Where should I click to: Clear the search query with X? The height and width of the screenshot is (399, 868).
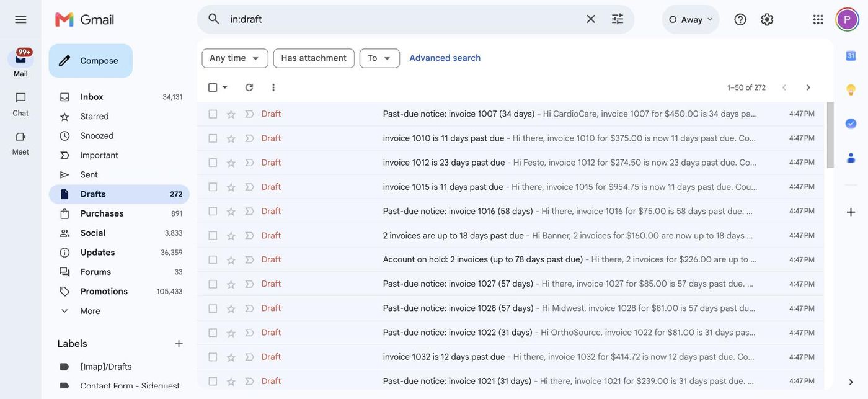coord(591,19)
